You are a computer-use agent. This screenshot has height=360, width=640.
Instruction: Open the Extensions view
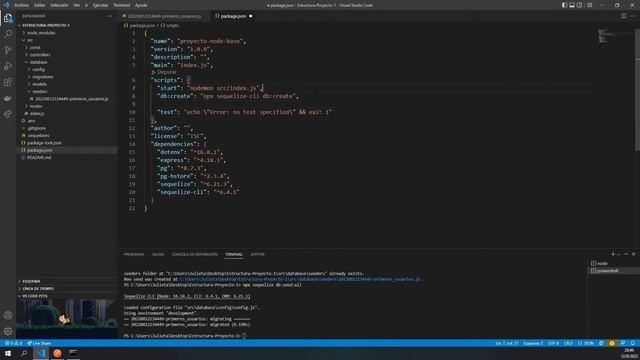(8, 82)
